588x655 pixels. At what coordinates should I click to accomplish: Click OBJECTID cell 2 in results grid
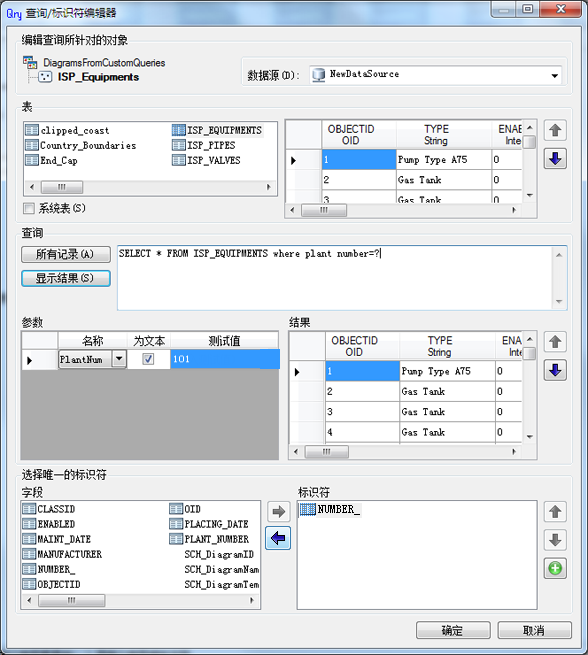[362, 391]
